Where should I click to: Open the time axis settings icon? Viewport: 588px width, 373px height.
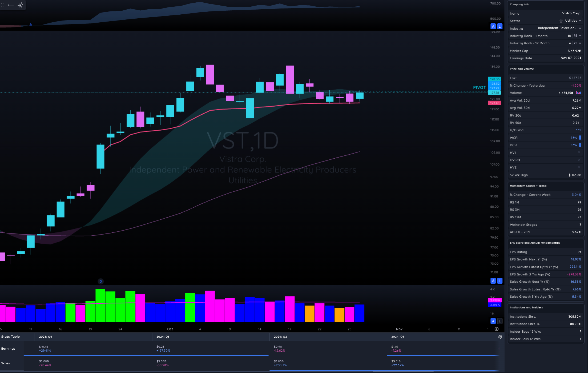[x=496, y=329]
